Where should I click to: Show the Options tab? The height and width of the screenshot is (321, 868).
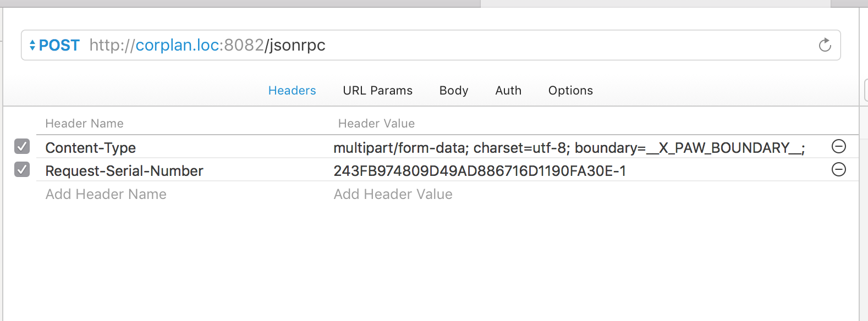pos(570,91)
